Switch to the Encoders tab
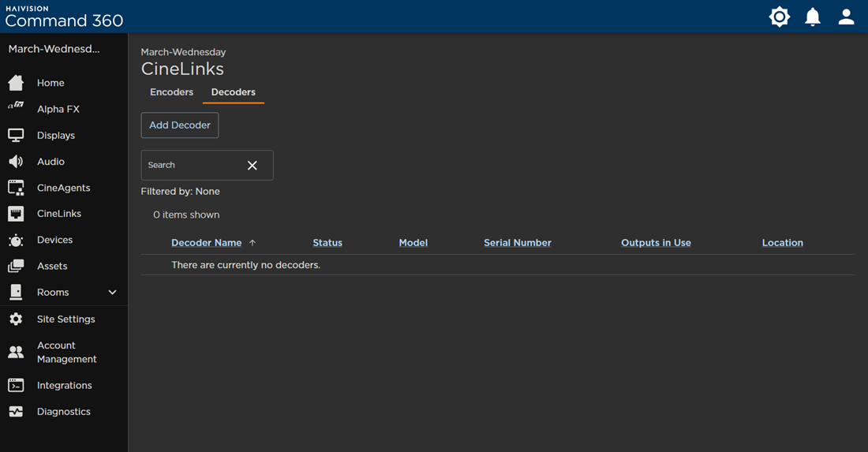868x452 pixels. pos(171,92)
